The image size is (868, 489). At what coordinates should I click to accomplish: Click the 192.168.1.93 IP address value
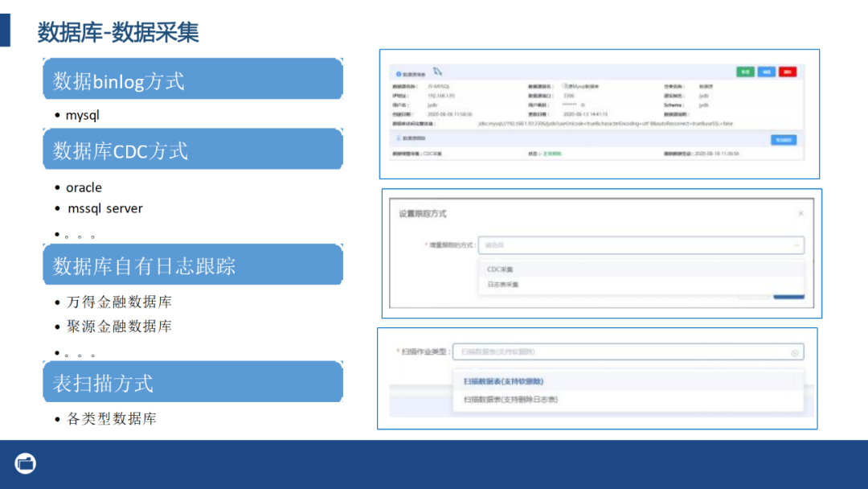pos(441,96)
